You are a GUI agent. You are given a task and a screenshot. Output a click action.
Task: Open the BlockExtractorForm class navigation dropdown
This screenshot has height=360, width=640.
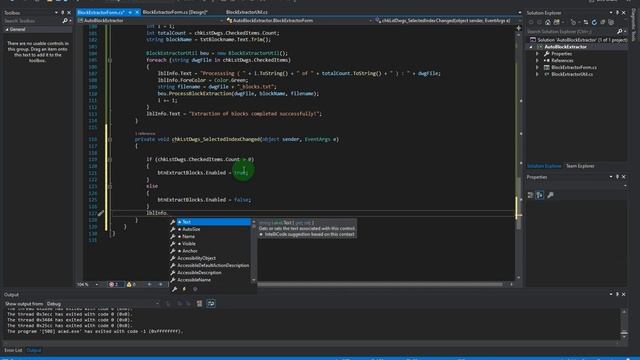299,20
